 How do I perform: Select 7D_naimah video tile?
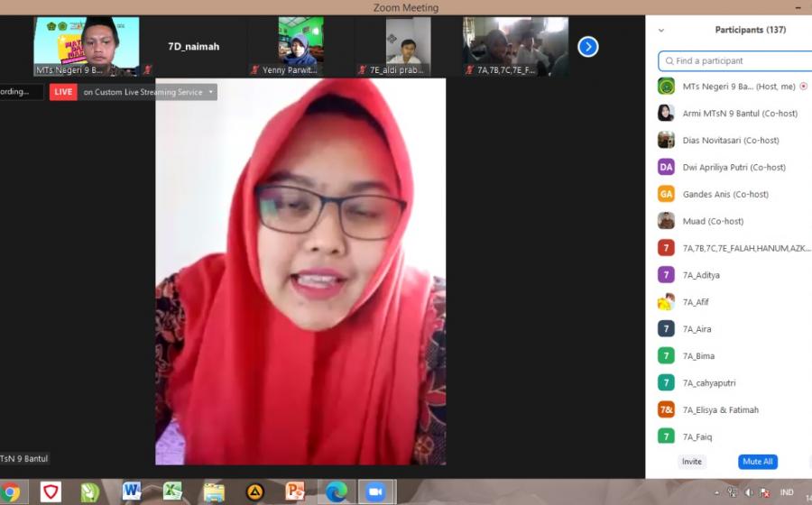point(194,46)
